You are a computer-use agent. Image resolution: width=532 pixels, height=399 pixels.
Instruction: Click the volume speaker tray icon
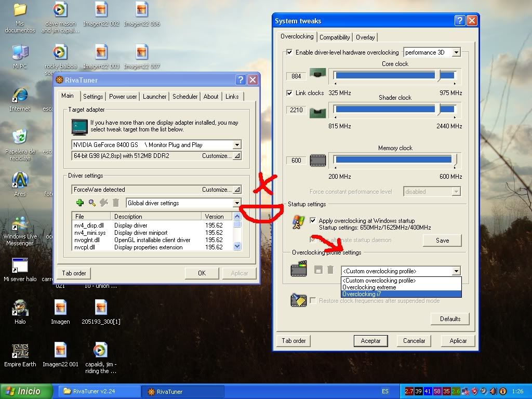click(x=494, y=391)
